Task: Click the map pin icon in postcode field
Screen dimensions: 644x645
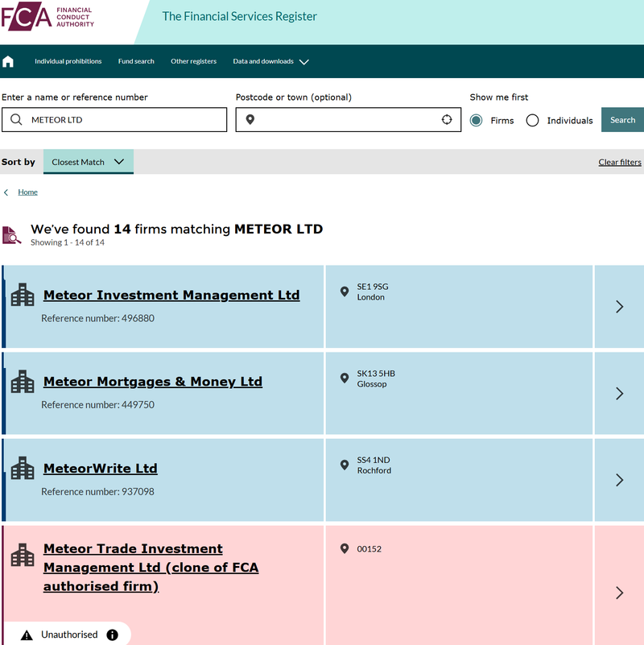Action: pyautogui.click(x=250, y=120)
